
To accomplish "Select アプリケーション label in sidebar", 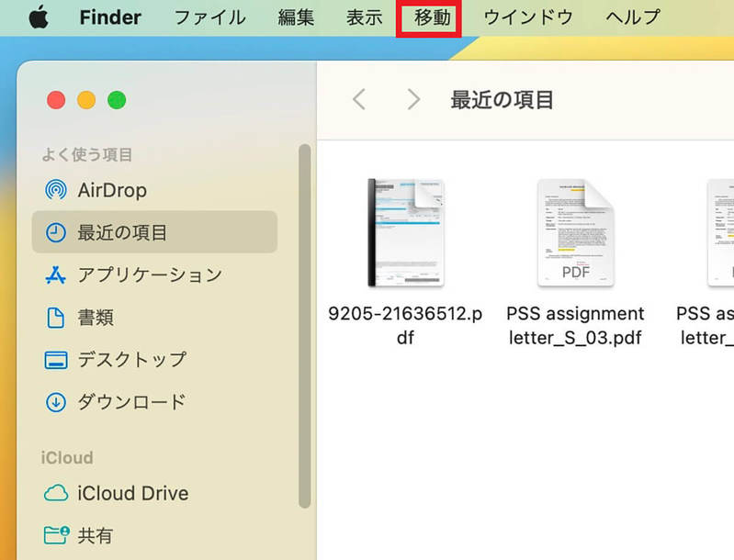I will pyautogui.click(x=150, y=274).
